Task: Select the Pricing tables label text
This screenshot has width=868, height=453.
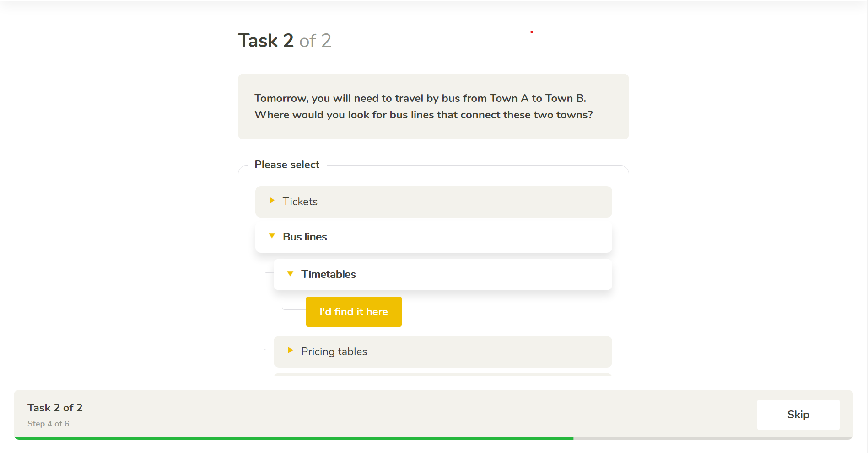Action: (334, 352)
